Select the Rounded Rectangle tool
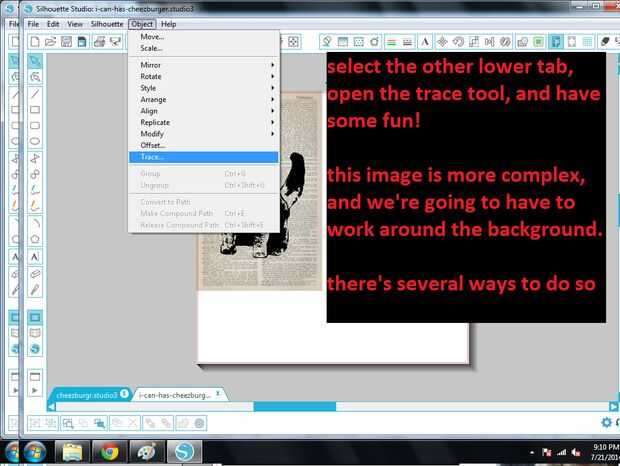The width and height of the screenshot is (620, 466). pyautogui.click(x=35, y=125)
